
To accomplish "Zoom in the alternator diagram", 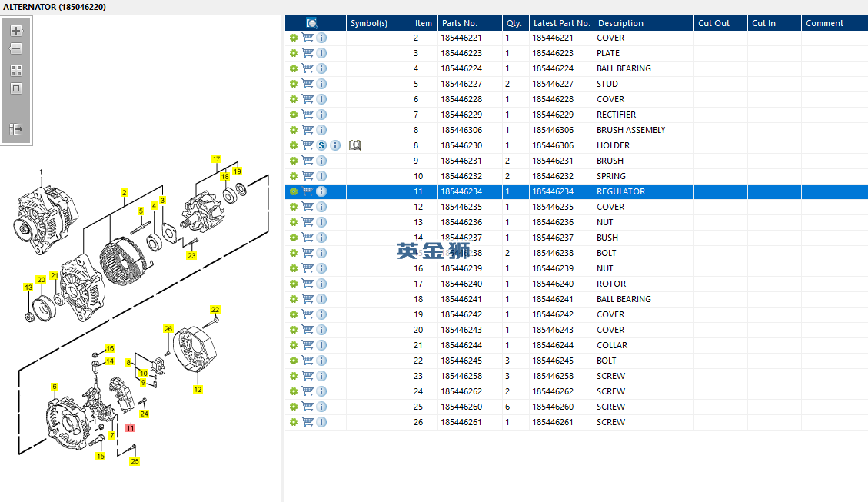I will (16, 31).
